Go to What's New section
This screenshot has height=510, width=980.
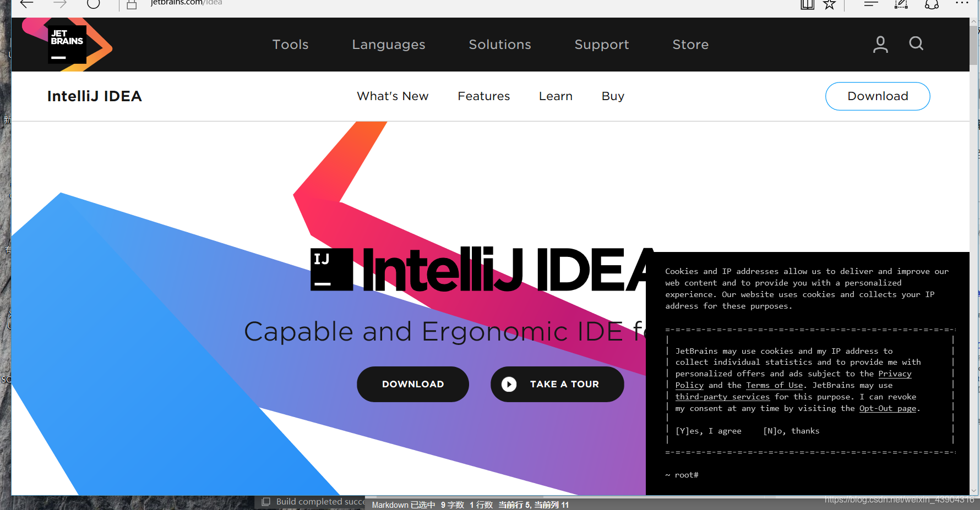point(393,96)
